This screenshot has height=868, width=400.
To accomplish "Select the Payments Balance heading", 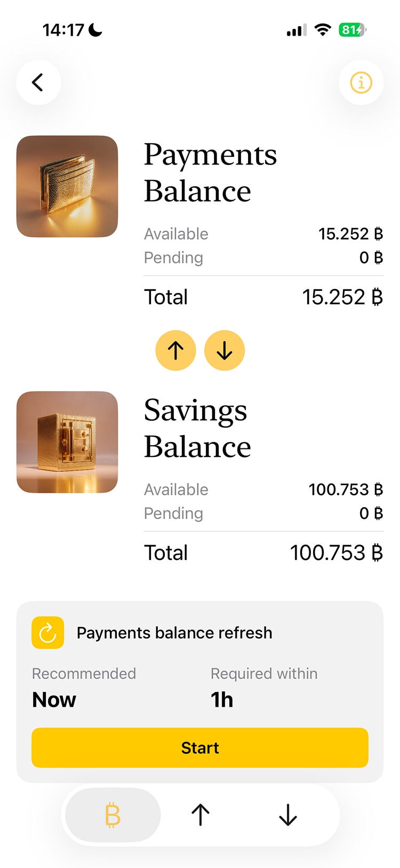I will pos(210,172).
